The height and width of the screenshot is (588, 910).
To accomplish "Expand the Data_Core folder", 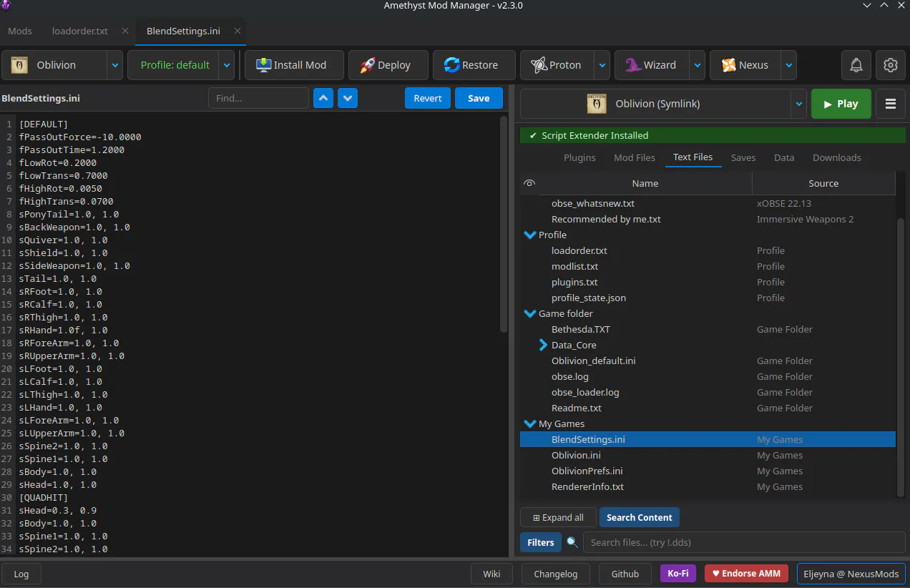I will click(x=543, y=345).
